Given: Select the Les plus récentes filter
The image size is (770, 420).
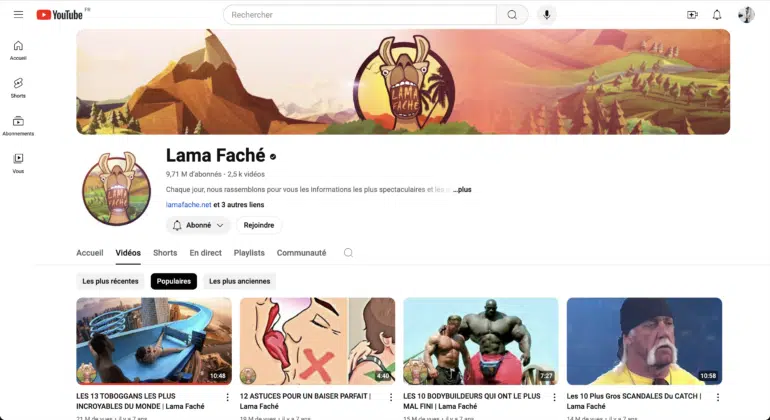Looking at the screenshot, I should tap(110, 281).
